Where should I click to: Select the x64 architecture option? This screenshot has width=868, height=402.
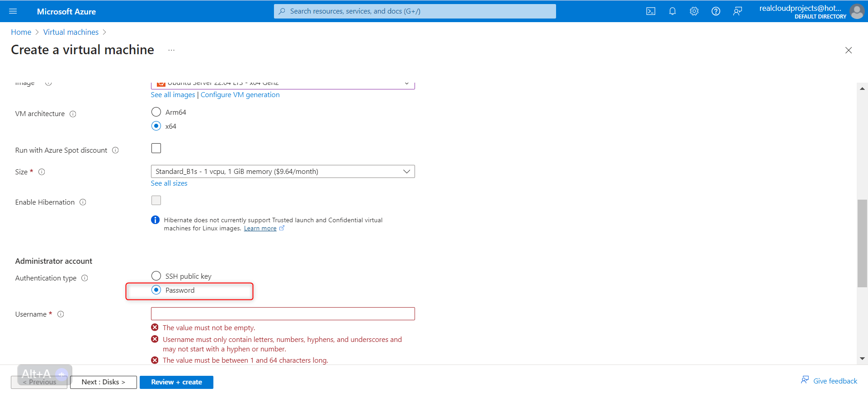pyautogui.click(x=156, y=126)
